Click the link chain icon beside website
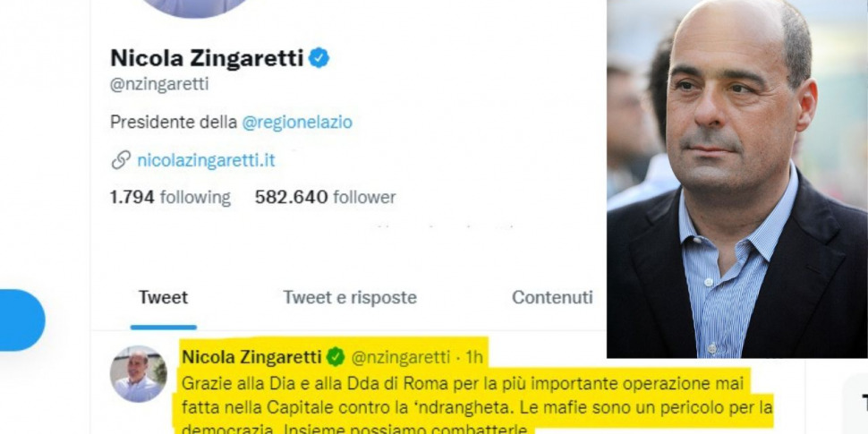Image resolution: width=868 pixels, height=434 pixels. (121, 160)
